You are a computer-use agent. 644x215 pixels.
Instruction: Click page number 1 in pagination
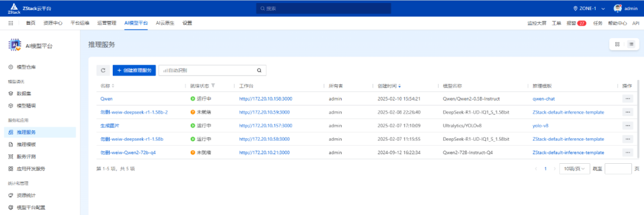[545, 169]
